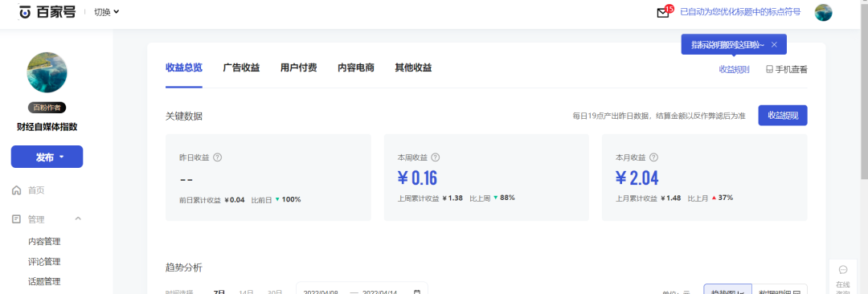This screenshot has width=868, height=294.
Task: Switch to the 广告收益 tab
Action: [x=241, y=67]
